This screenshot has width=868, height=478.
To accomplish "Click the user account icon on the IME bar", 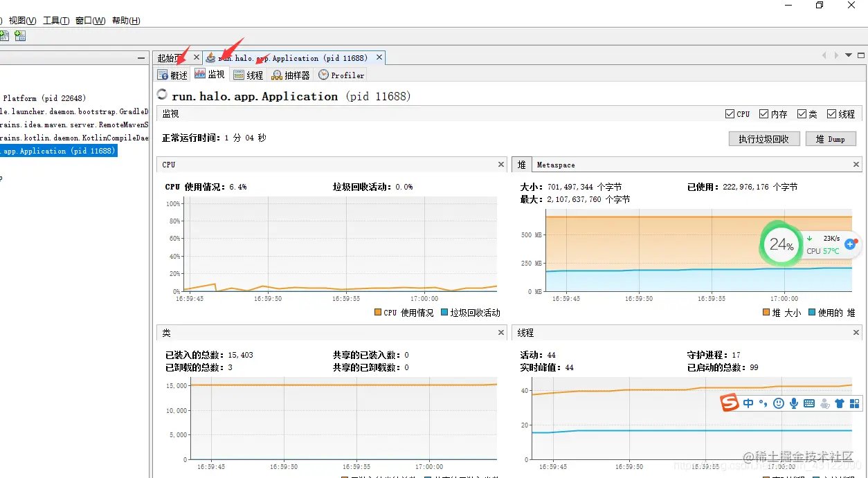I will [x=824, y=403].
